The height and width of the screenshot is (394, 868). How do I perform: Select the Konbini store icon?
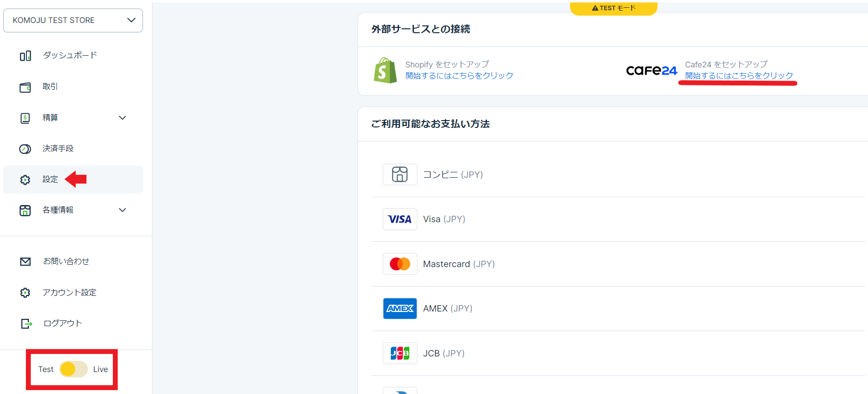coord(400,174)
